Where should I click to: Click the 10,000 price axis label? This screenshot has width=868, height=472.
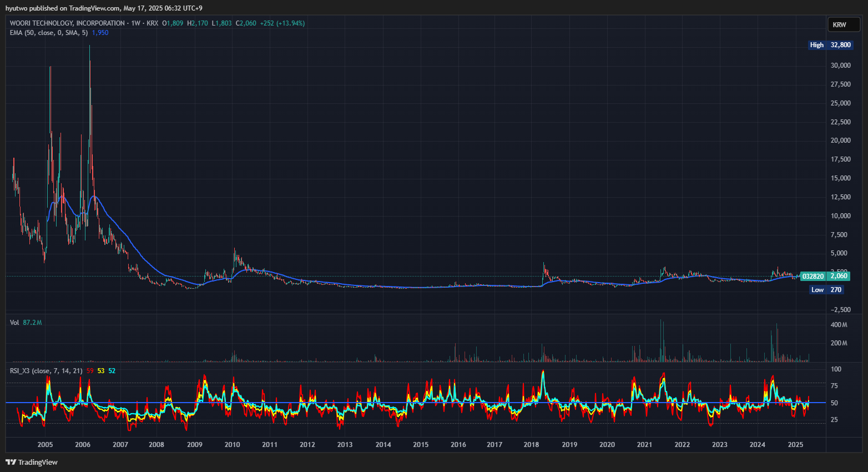(840, 216)
